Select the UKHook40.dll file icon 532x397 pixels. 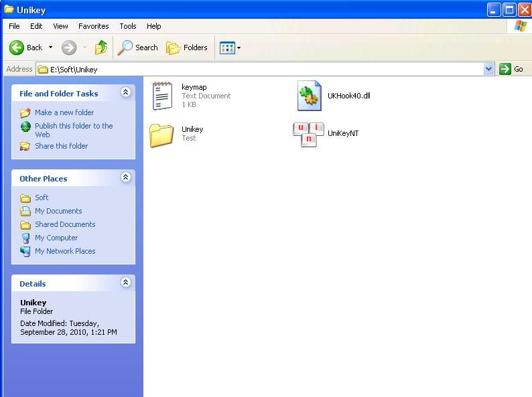[309, 96]
